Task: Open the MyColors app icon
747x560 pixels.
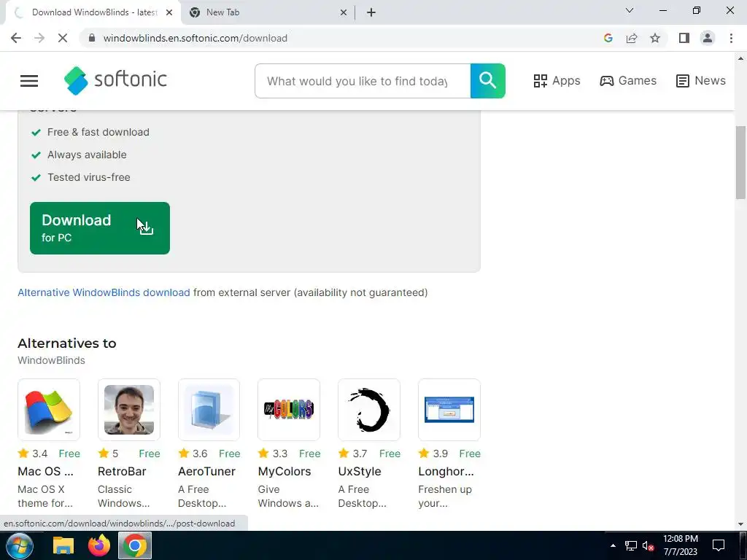Action: [x=289, y=410]
